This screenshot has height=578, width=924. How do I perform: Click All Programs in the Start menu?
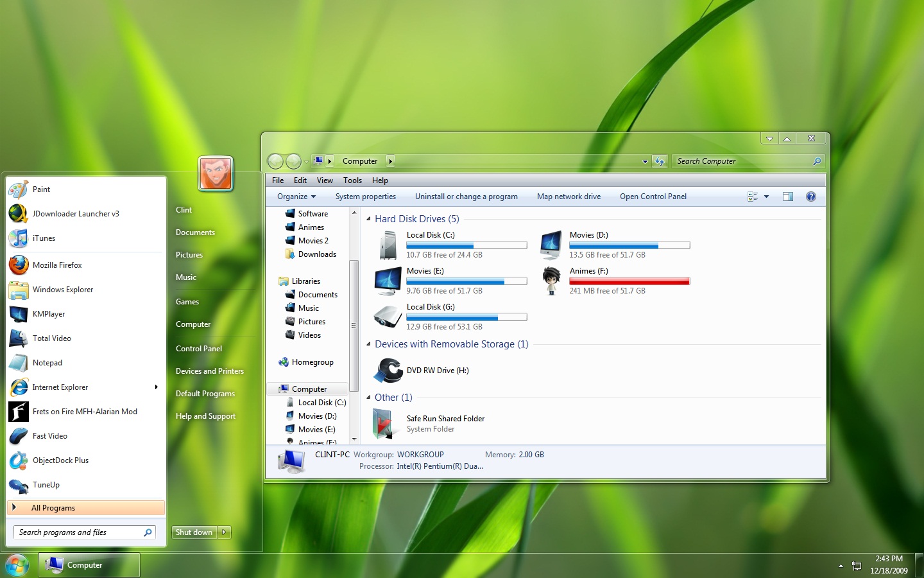pyautogui.click(x=54, y=507)
